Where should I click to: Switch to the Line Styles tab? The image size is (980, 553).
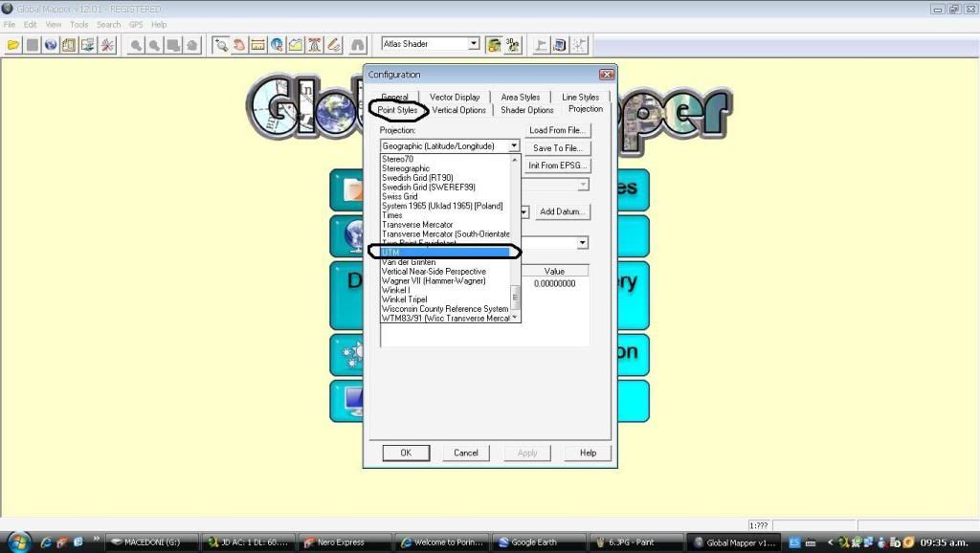(x=580, y=97)
